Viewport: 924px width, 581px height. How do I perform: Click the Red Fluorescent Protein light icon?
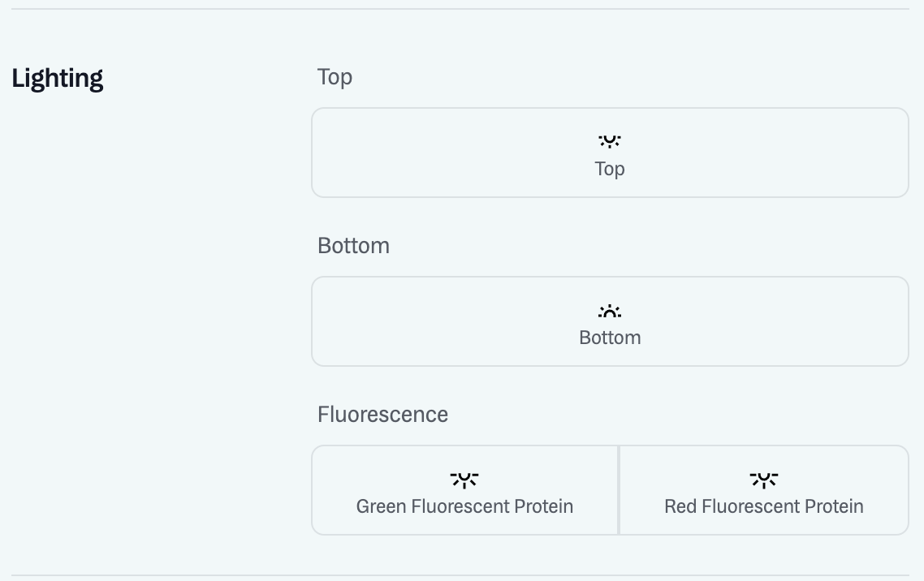pos(764,480)
